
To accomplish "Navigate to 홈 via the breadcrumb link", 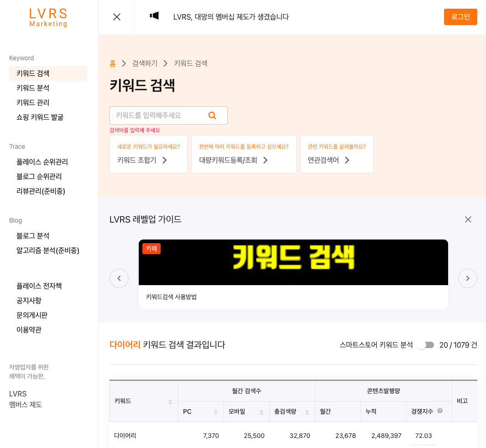I will [x=113, y=63].
